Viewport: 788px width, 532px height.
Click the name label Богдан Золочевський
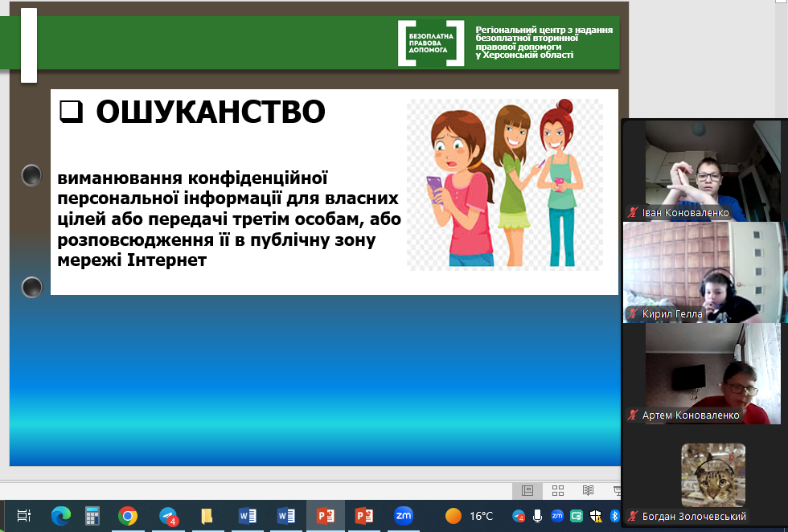click(694, 516)
